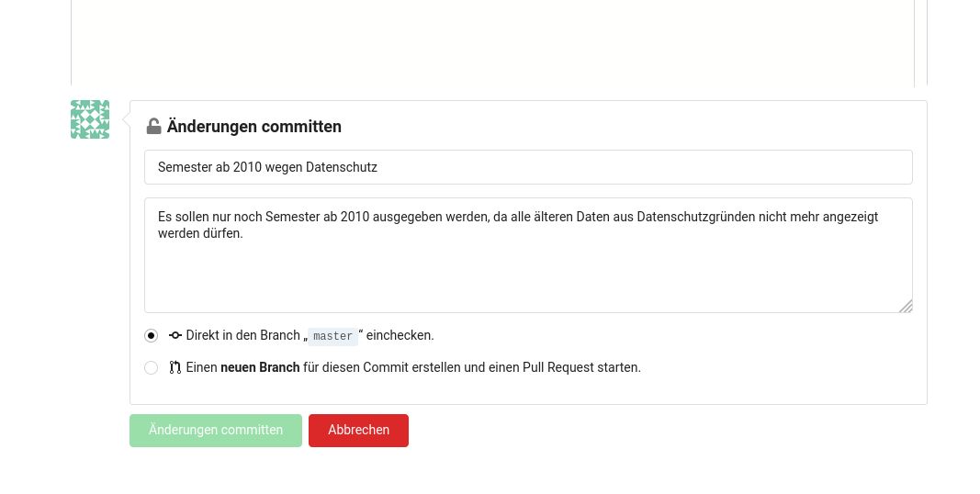Click the bold 'neuen Branch' text
Screen dimensions: 980x494
click(x=260, y=367)
